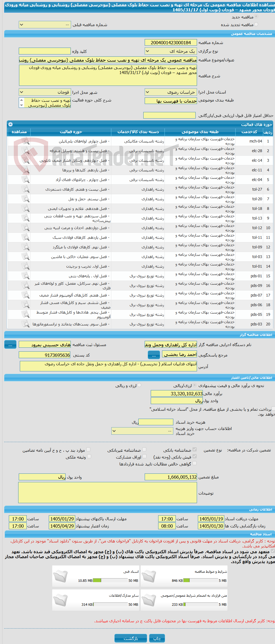This screenshot has width=275, height=644.
Task: Open the استان محل اجرا dropdown
Action: click(171, 92)
